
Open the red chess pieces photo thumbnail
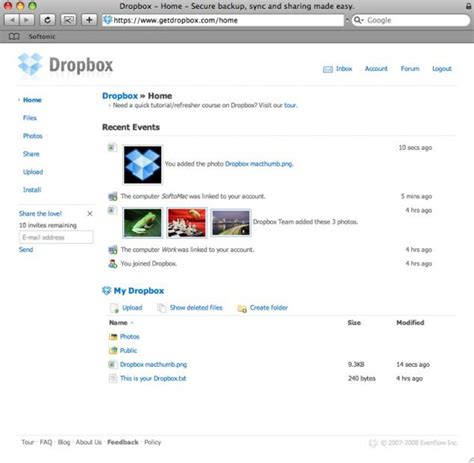click(187, 223)
